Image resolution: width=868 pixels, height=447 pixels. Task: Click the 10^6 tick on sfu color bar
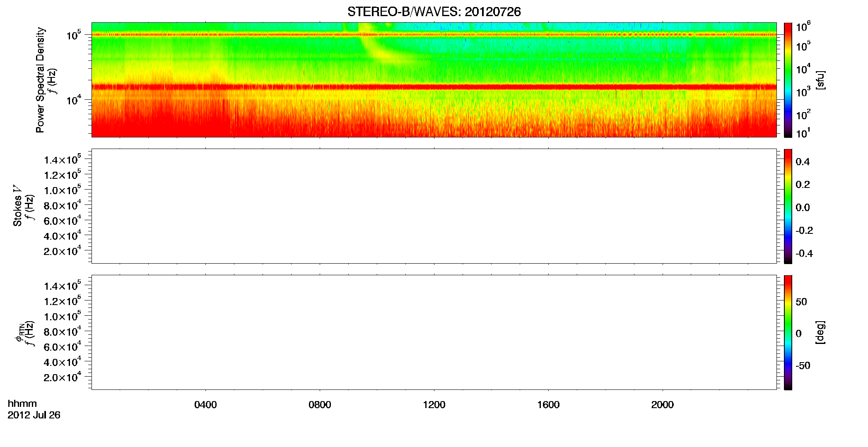click(803, 27)
